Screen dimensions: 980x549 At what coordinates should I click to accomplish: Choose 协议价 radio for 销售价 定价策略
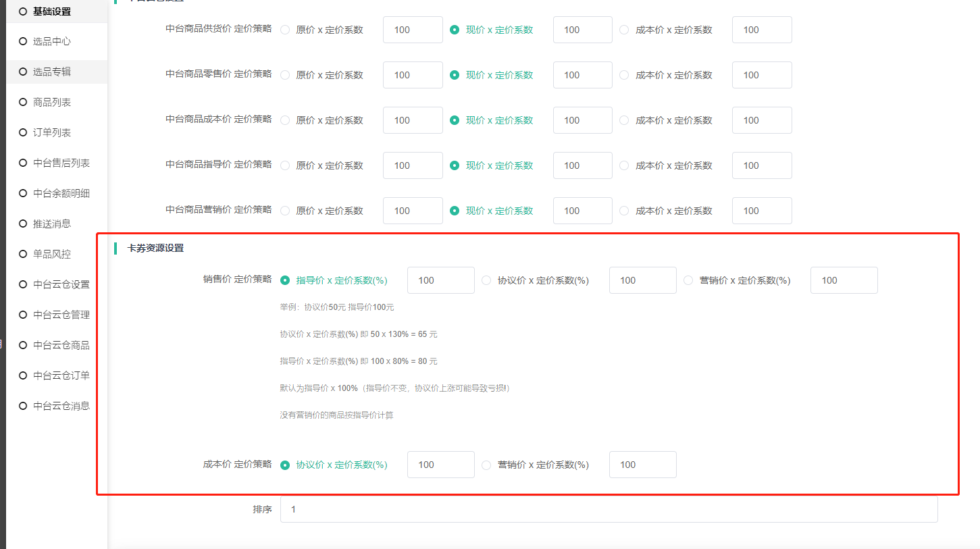pyautogui.click(x=486, y=280)
